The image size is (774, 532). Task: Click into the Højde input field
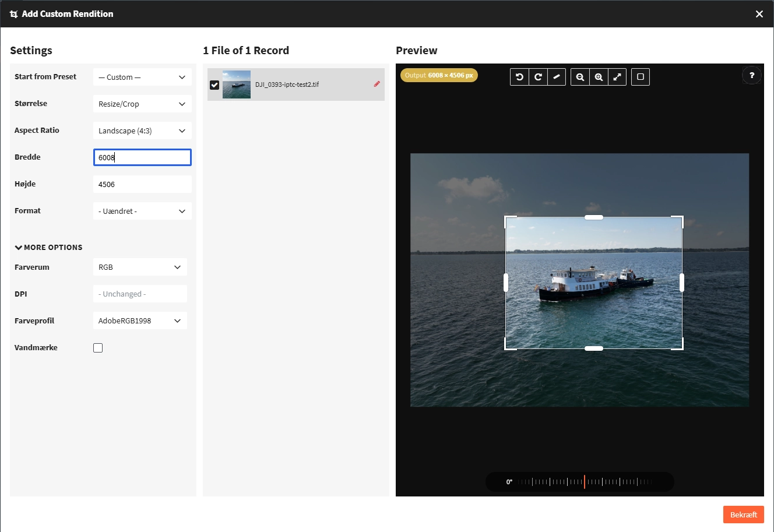142,184
